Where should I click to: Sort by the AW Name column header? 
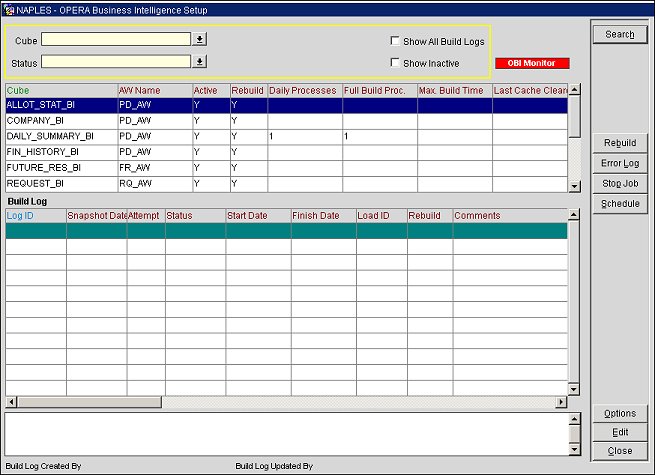pos(139,91)
